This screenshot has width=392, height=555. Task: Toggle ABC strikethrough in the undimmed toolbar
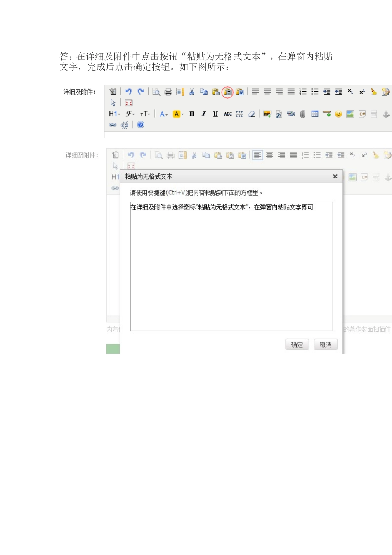tap(228, 114)
